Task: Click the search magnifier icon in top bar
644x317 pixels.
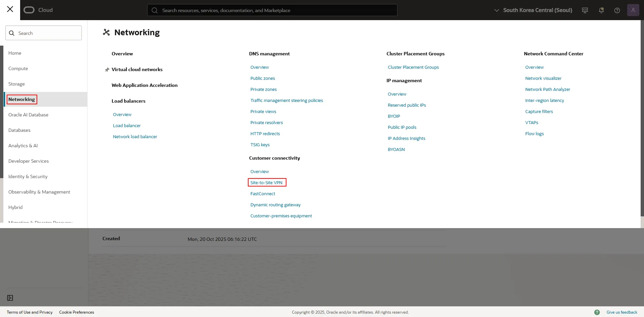Action: tap(155, 10)
